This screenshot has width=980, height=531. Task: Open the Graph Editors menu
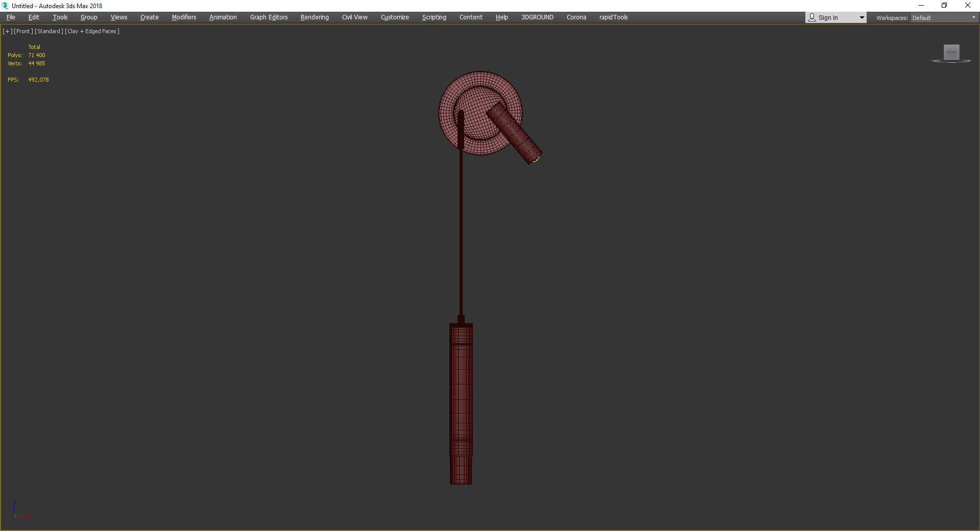pos(269,17)
